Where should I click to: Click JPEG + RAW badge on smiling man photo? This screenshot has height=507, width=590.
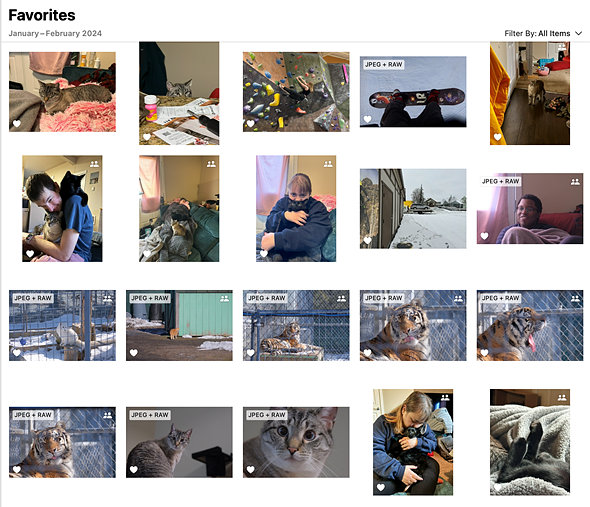(x=500, y=181)
